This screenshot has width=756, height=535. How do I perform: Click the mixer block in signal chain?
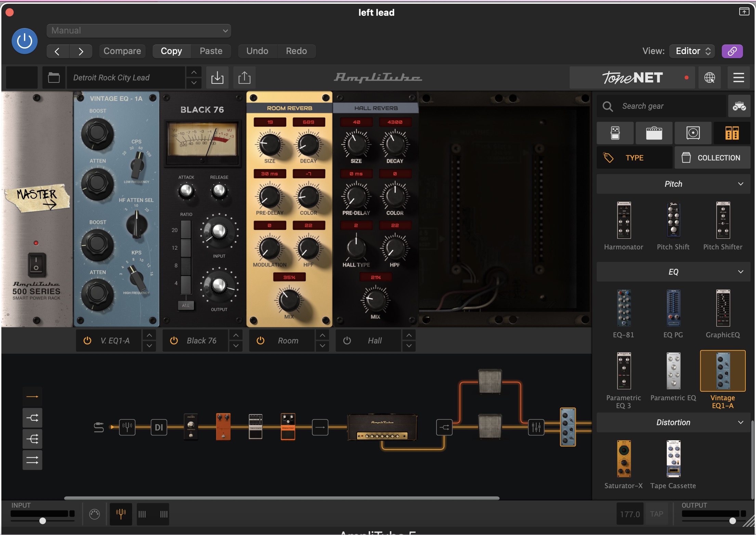[x=536, y=427]
